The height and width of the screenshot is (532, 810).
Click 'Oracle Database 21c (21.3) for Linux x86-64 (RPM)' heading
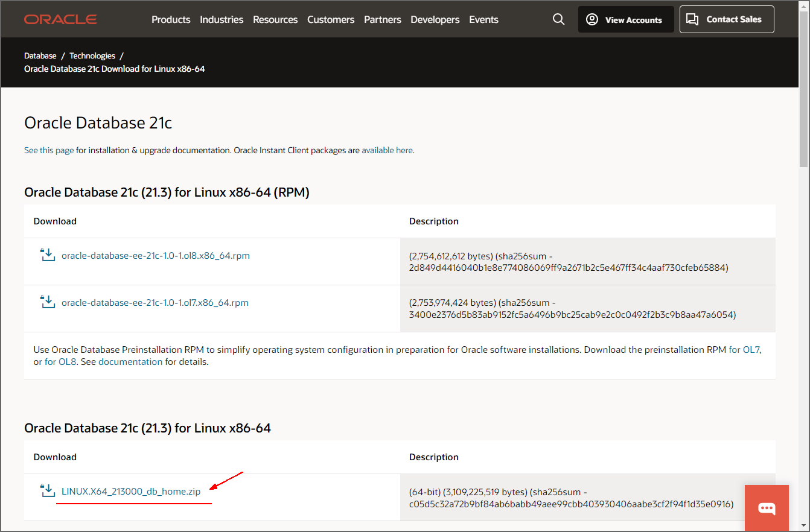click(167, 192)
